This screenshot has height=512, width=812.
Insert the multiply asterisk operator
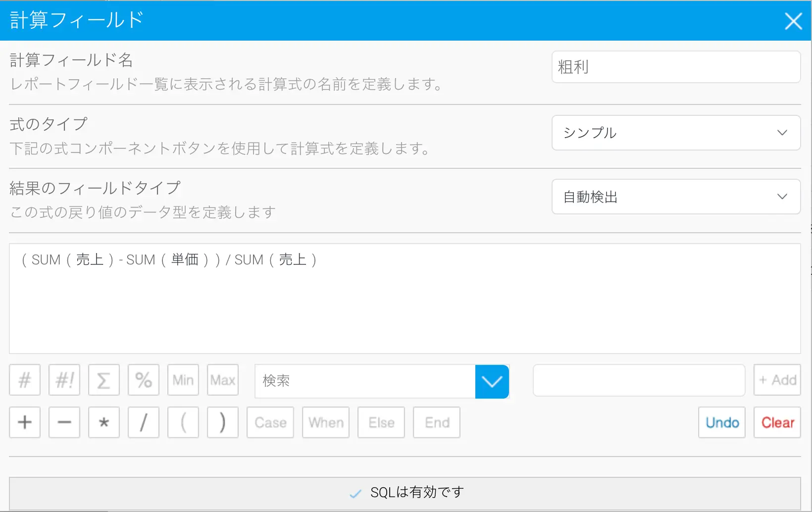click(104, 422)
